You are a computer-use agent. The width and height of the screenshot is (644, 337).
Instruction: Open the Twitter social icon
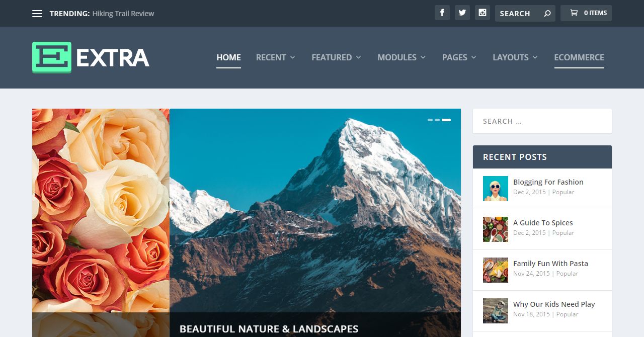click(x=462, y=13)
